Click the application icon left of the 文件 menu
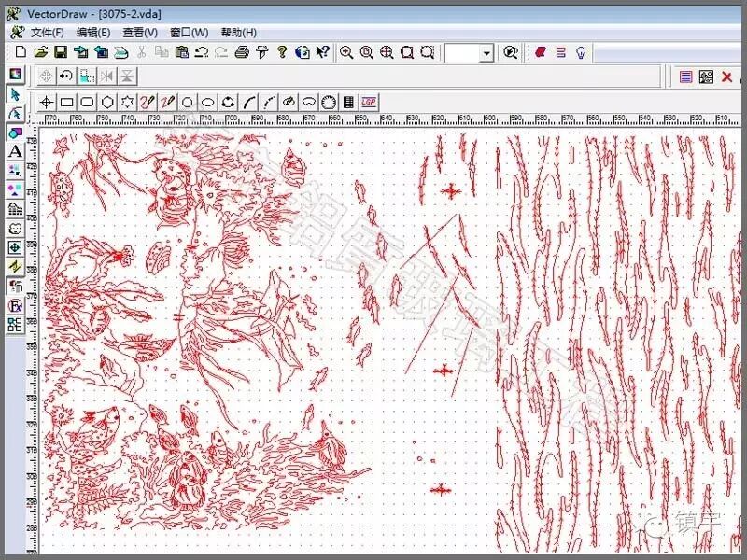The image size is (747, 560). (x=17, y=33)
